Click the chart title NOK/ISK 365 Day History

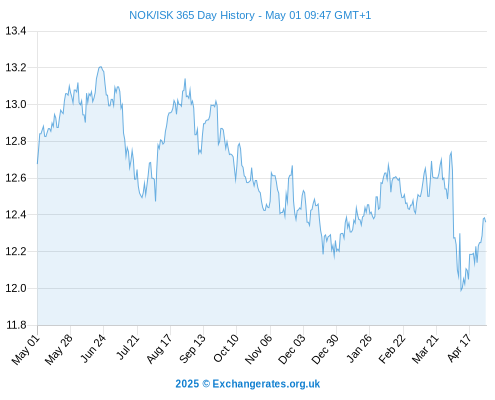click(x=192, y=15)
